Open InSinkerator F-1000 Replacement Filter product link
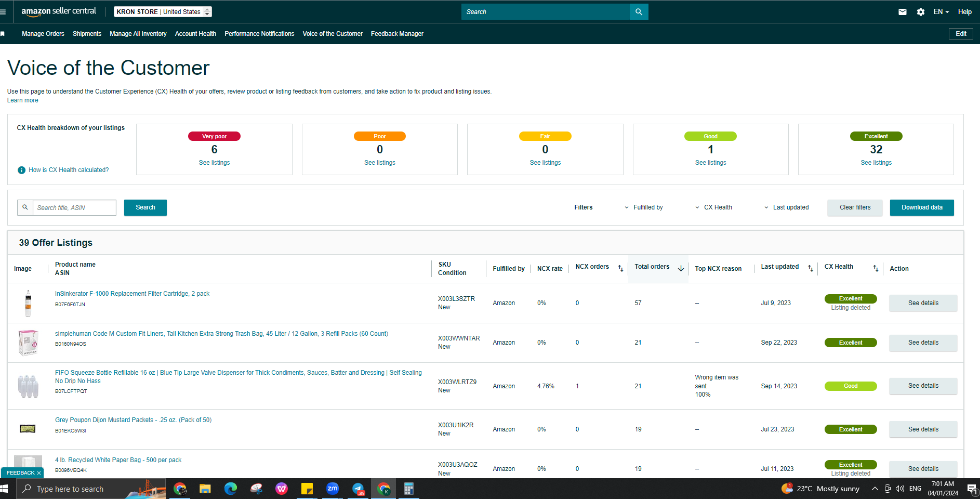The height and width of the screenshot is (499, 980). (133, 294)
